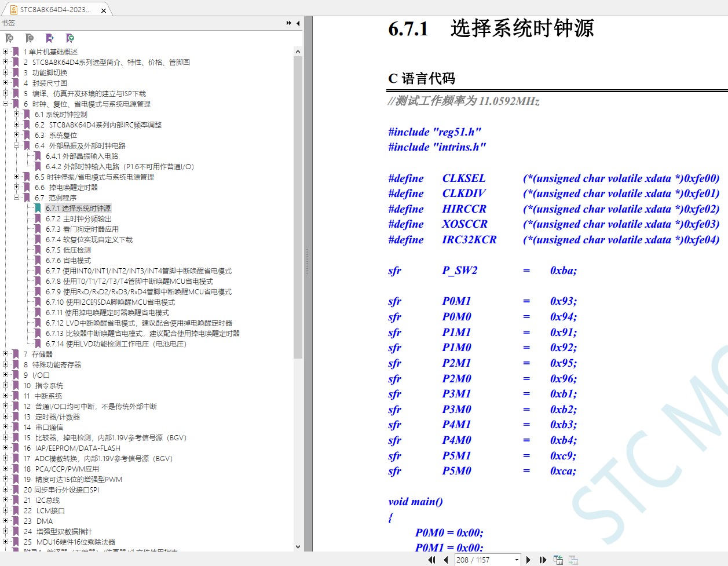Image resolution: width=728 pixels, height=566 pixels.
Task: Click bookmark icon beside 6.3 系统复位
Action: point(27,135)
